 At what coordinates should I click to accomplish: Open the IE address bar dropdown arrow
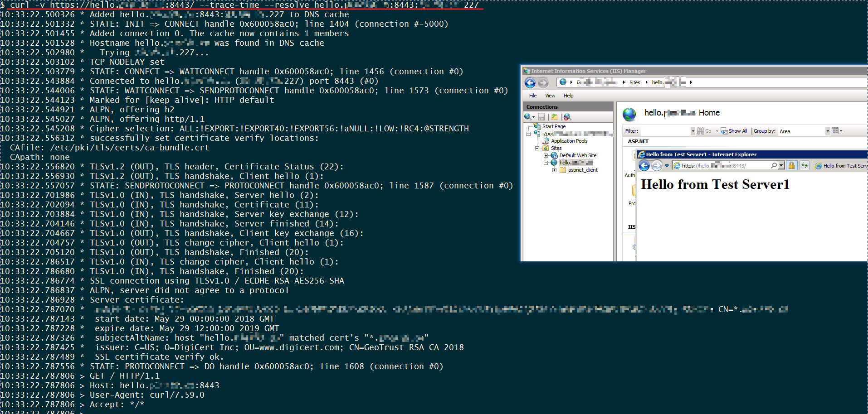coord(781,165)
